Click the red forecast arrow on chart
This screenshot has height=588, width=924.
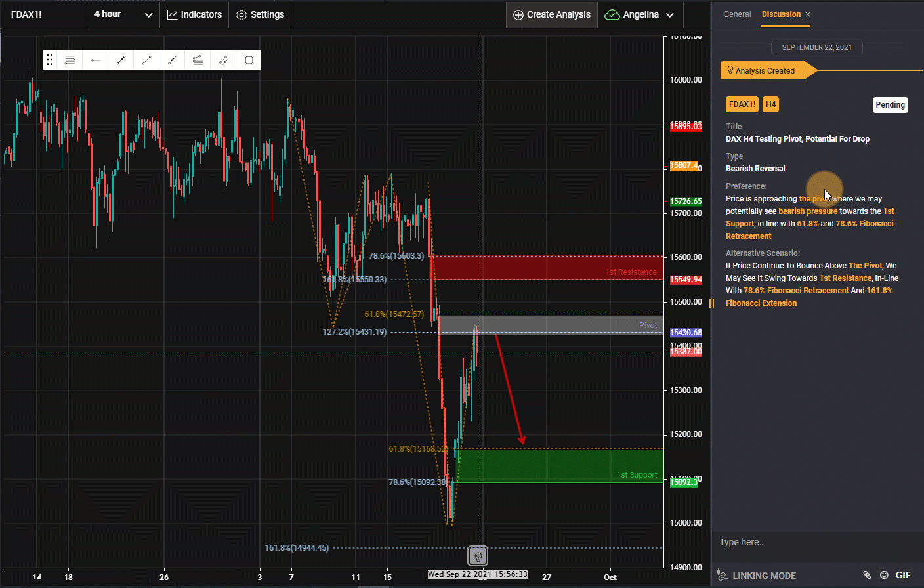pos(510,390)
